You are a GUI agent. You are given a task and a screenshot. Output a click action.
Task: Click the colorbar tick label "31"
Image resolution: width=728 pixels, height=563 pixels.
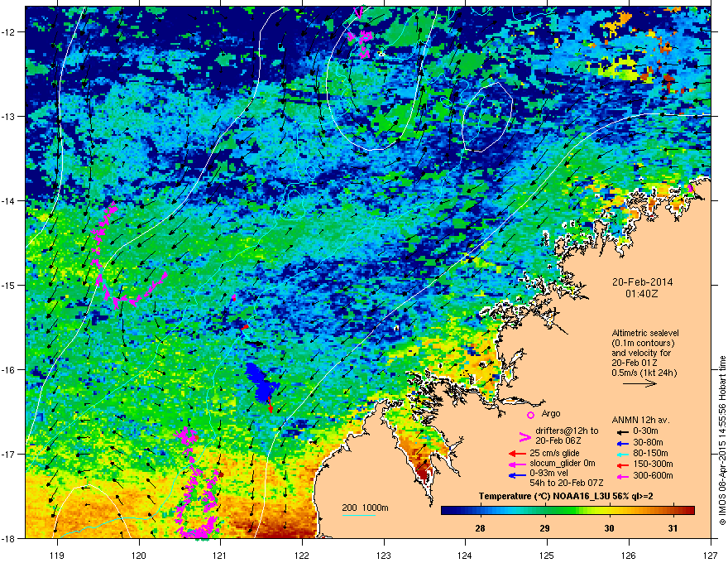(673, 528)
